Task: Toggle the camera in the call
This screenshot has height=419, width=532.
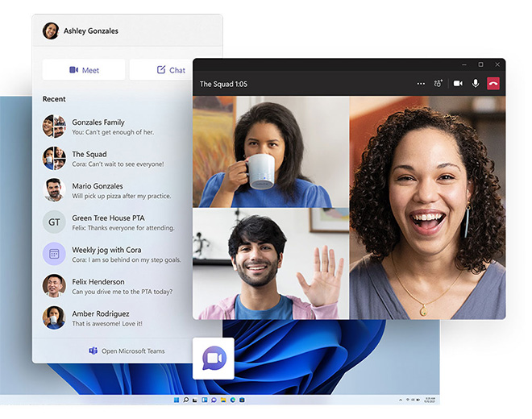Action: pyautogui.click(x=458, y=84)
